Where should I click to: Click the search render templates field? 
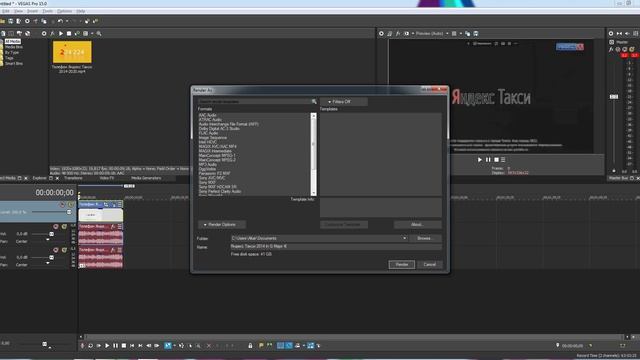(x=254, y=101)
